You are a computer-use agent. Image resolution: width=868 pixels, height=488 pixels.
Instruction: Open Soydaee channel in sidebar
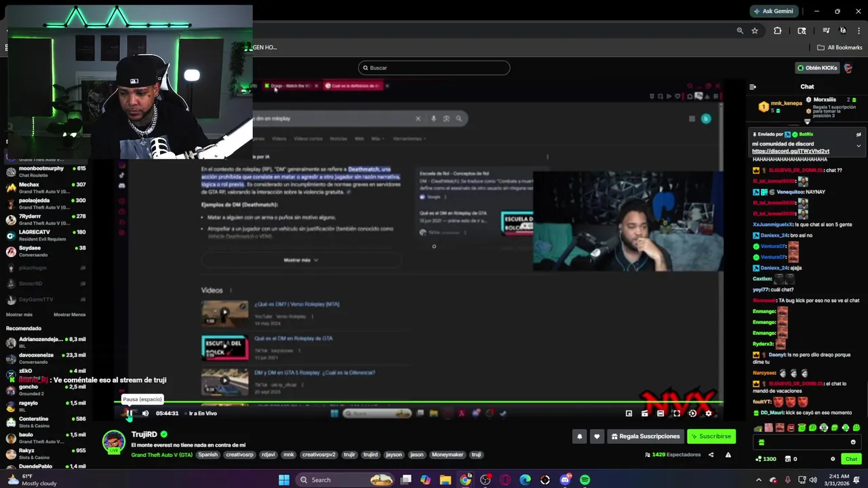(x=45, y=251)
